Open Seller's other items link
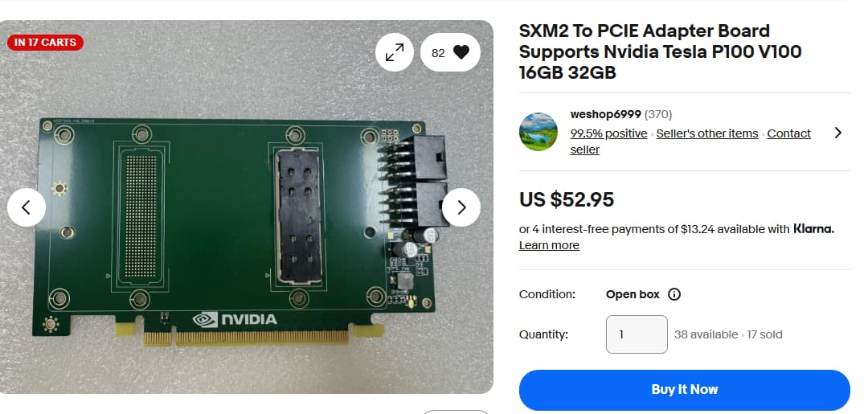This screenshot has height=414, width=868. tap(707, 133)
